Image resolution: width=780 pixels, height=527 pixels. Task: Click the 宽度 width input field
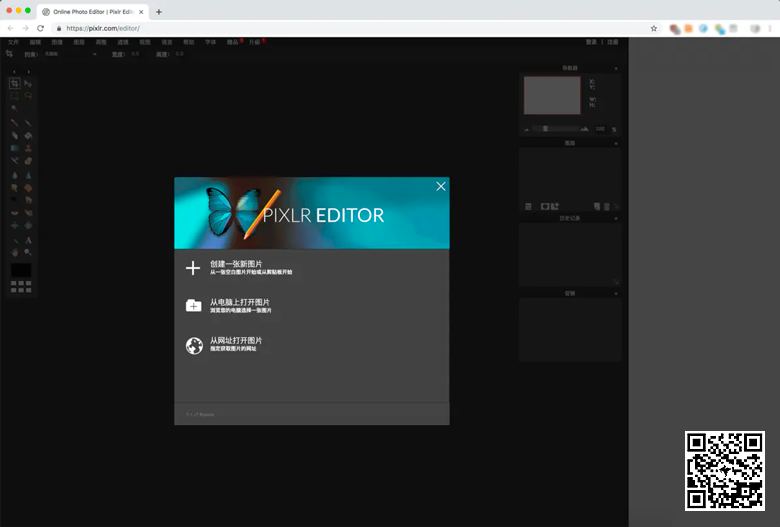138,54
